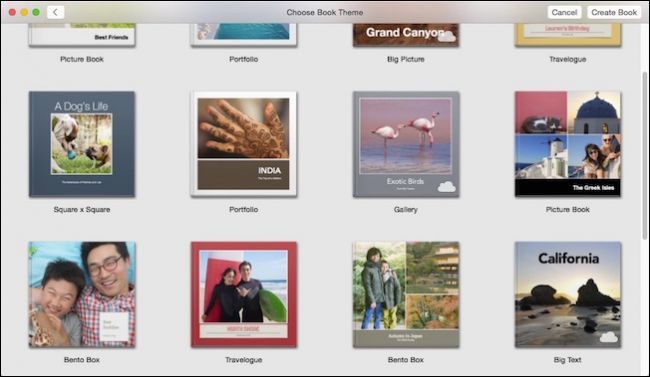Image resolution: width=650 pixels, height=377 pixels.
Task: Click the Gallery theme label
Action: click(406, 209)
